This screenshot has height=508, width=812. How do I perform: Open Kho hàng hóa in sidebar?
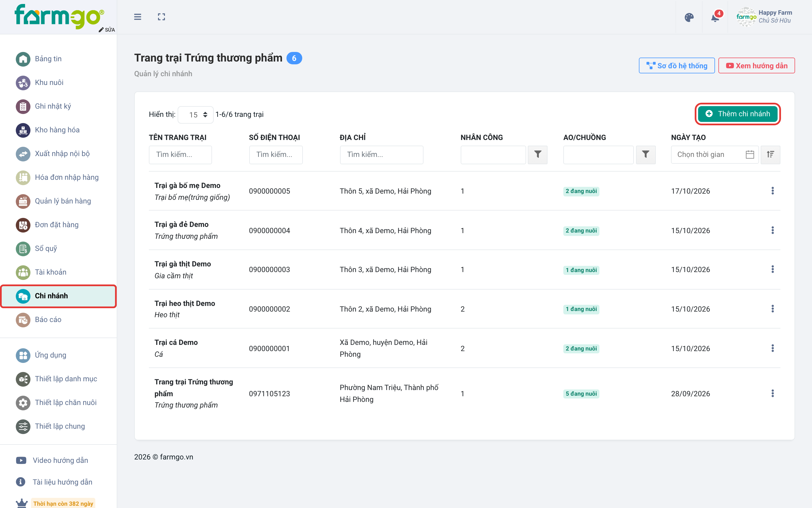point(58,130)
